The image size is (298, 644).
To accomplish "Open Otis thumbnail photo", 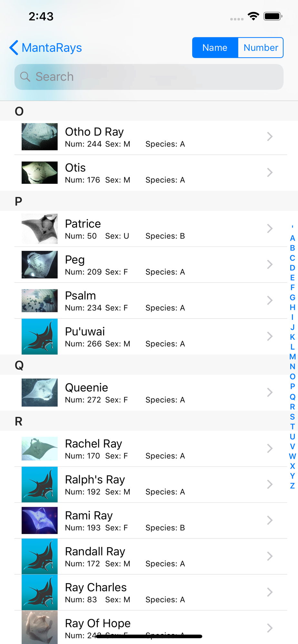I will coord(40,173).
